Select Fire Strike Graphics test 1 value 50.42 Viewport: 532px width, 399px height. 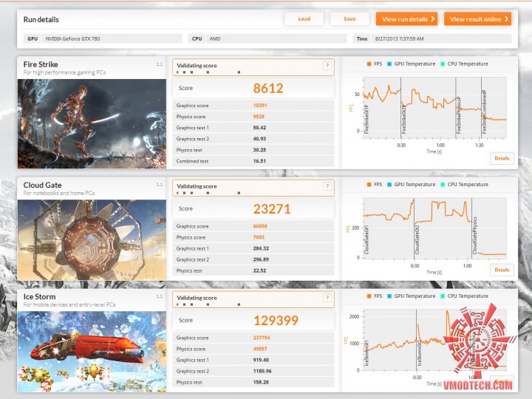pyautogui.click(x=259, y=128)
